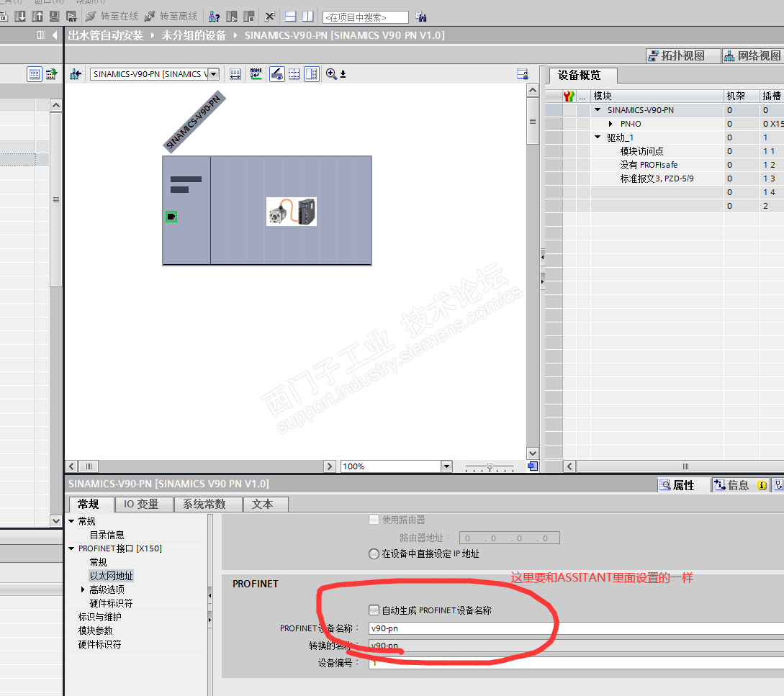
Task: Click the project tree columns icon
Action: coord(41,35)
